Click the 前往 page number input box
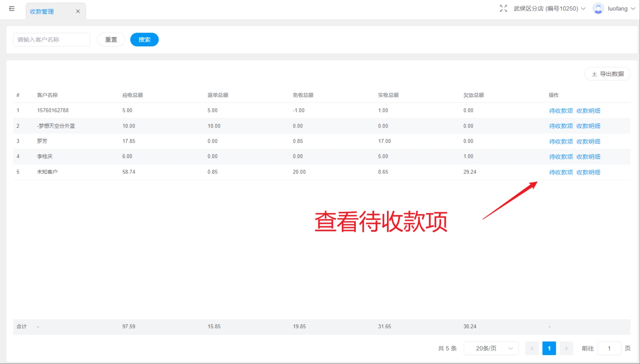The image size is (640, 364). (x=609, y=348)
